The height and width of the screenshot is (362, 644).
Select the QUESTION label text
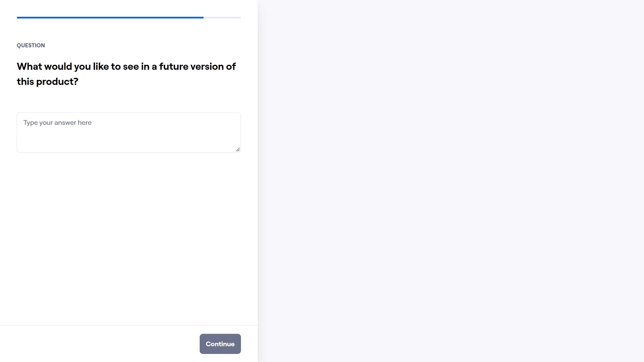(31, 45)
